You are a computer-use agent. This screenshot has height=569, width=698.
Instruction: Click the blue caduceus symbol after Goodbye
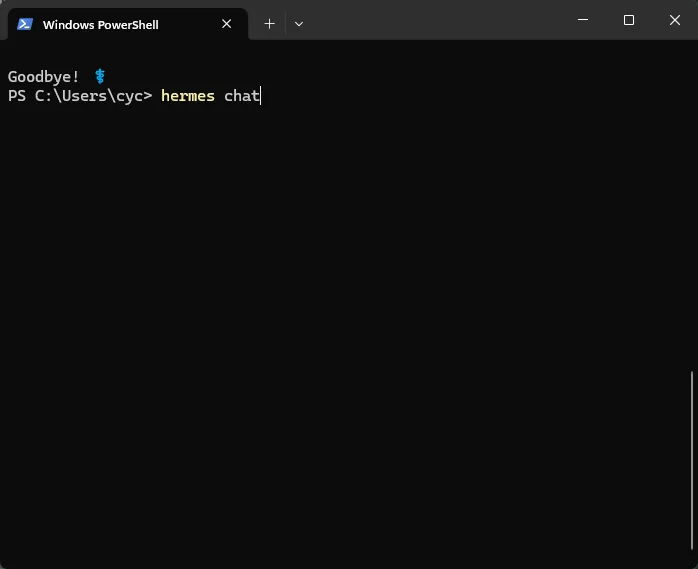point(100,77)
